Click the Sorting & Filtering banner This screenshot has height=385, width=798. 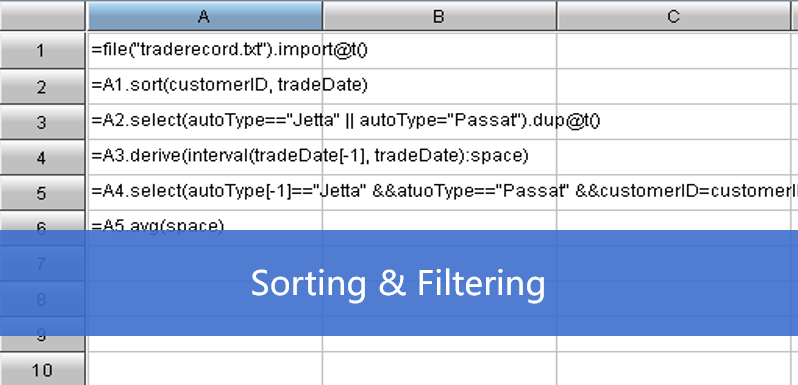click(399, 283)
